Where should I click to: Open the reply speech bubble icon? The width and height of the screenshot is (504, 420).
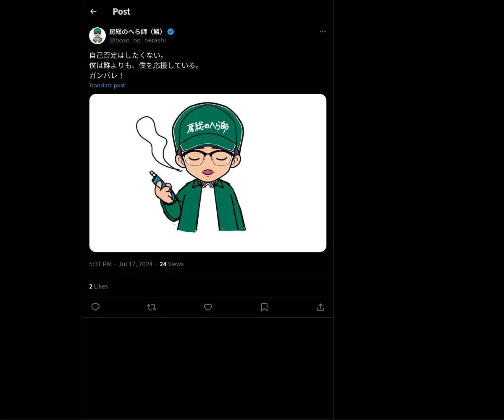click(95, 307)
